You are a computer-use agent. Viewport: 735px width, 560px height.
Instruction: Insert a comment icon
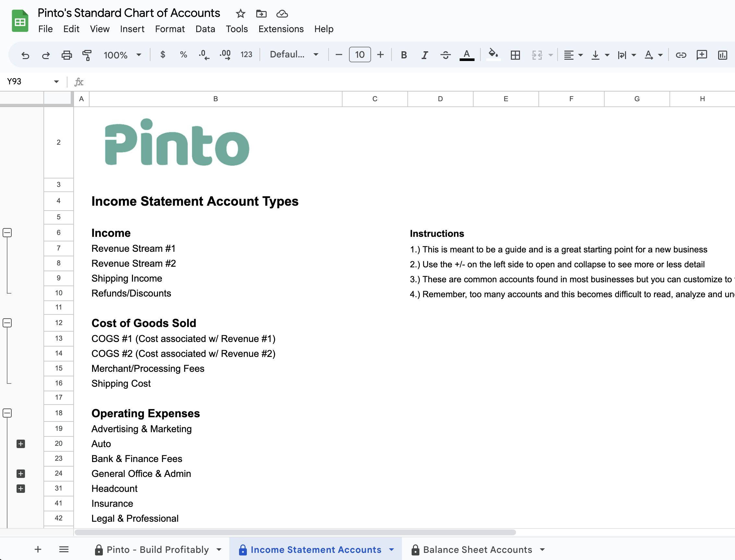point(702,55)
